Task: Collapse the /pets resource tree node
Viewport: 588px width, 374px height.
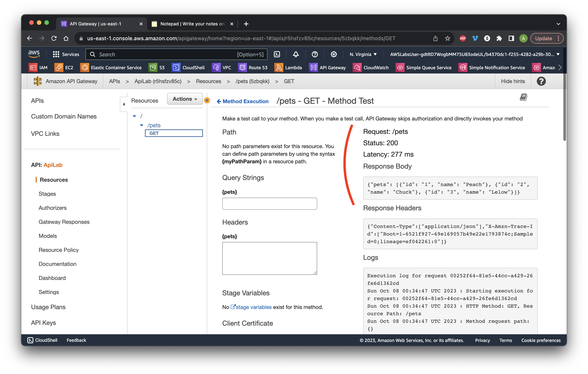Action: pyautogui.click(x=142, y=125)
